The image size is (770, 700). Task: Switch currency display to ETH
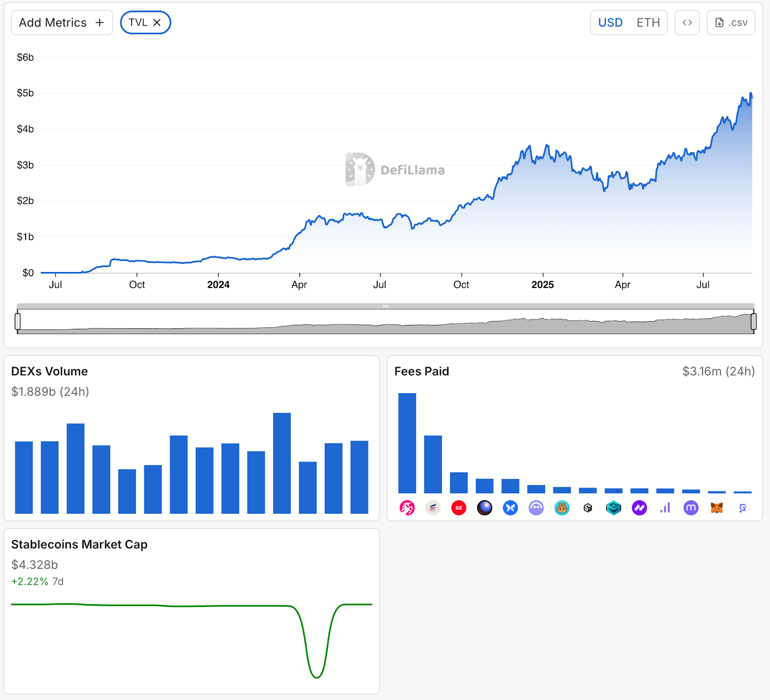pyautogui.click(x=648, y=22)
